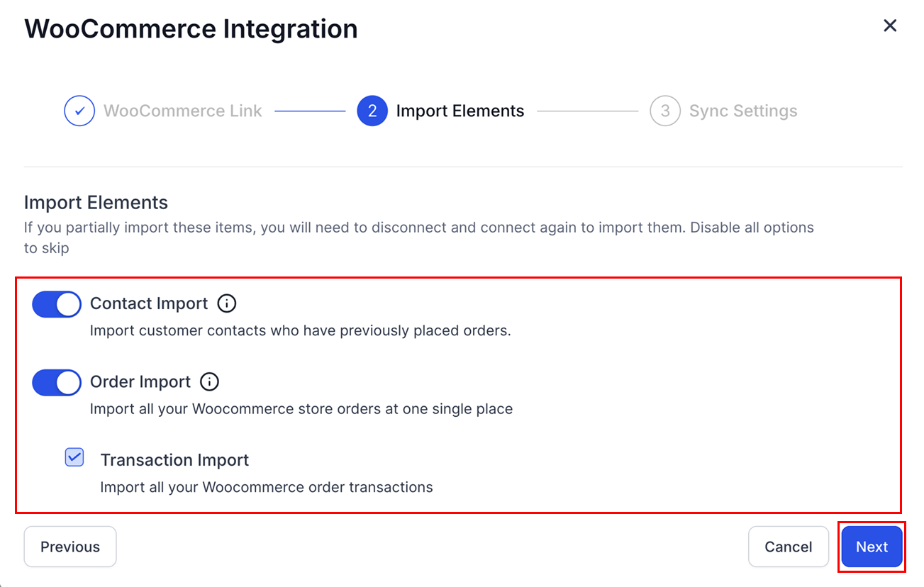The width and height of the screenshot is (924, 587).
Task: Click the completed step one checkmark circle
Action: tap(79, 111)
